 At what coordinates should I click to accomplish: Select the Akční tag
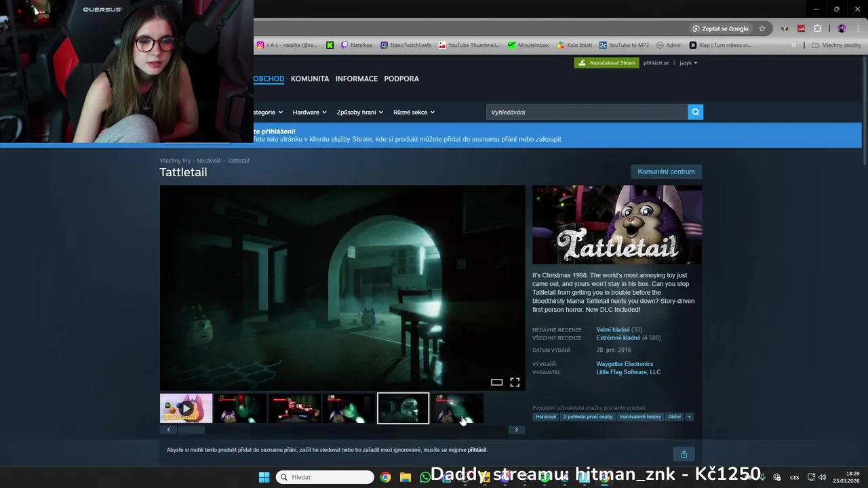(674, 417)
